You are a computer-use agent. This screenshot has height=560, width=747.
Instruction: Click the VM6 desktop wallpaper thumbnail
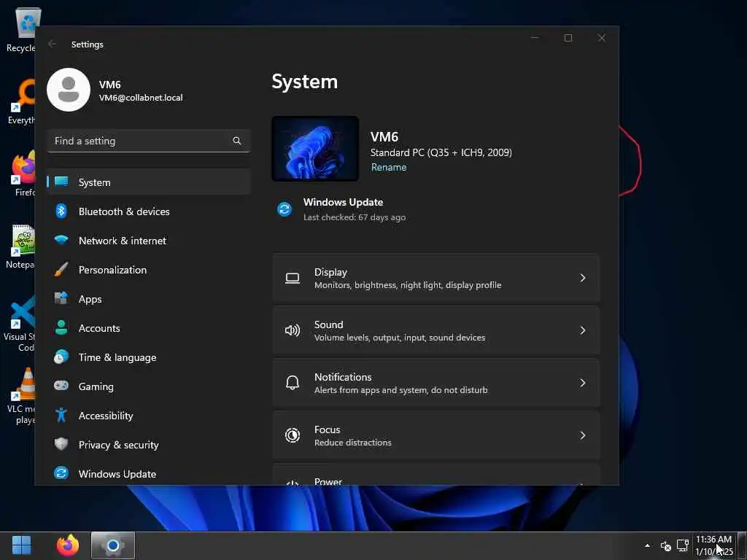coord(315,149)
